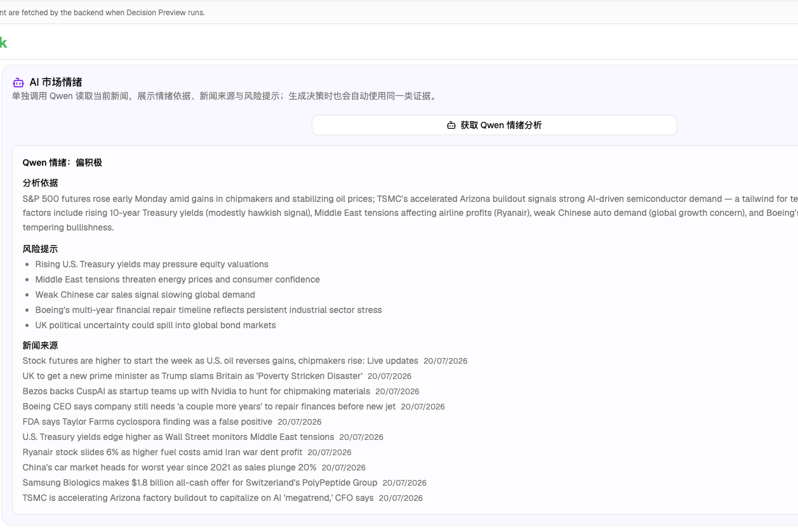Open the China's car market worst year headline

(170, 467)
